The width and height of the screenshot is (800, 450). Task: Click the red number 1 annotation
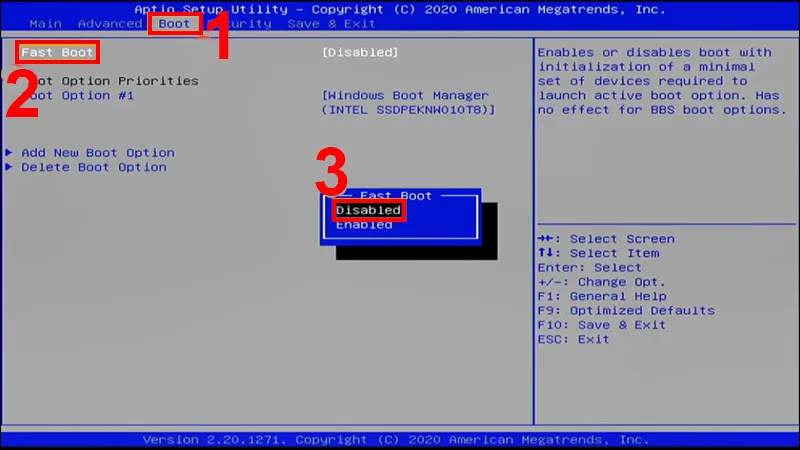point(218,36)
